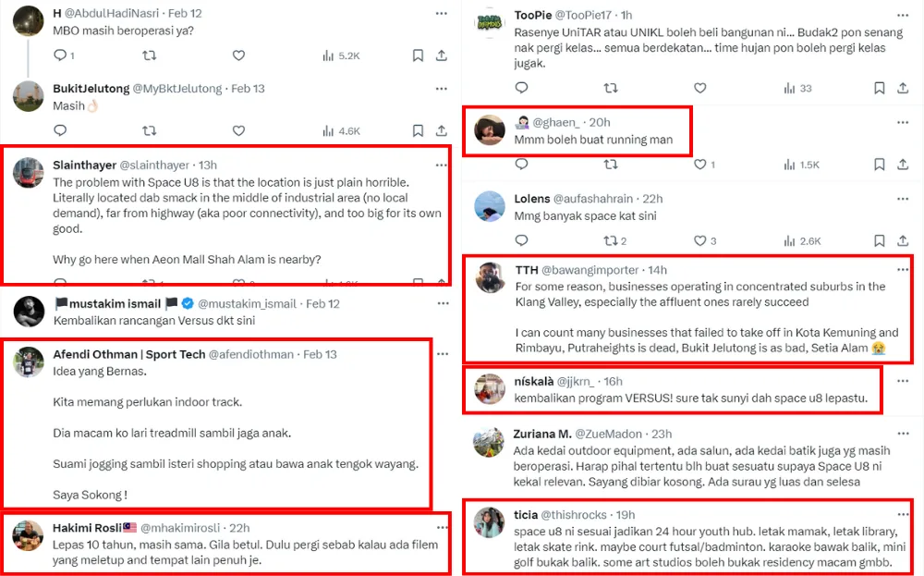
Task: Open Slainthayer's profile via handle
Action: (155, 165)
